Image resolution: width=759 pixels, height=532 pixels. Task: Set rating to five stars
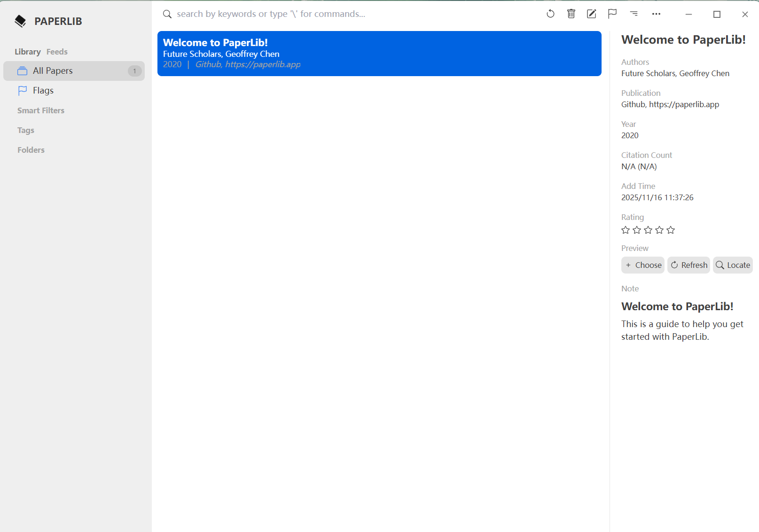(x=671, y=230)
